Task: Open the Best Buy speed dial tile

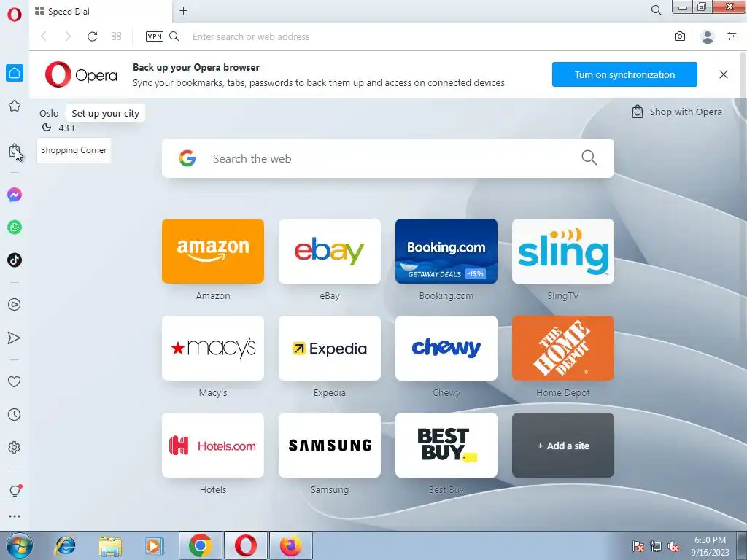Action: pyautogui.click(x=446, y=446)
